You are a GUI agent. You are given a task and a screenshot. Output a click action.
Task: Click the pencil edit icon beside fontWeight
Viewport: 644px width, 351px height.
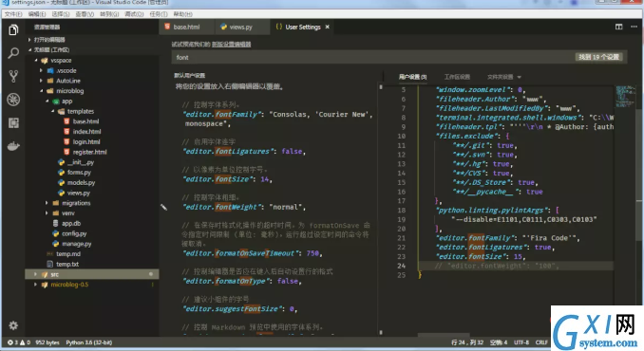[x=163, y=207]
